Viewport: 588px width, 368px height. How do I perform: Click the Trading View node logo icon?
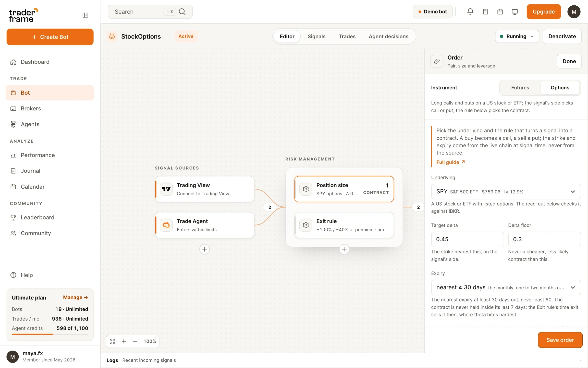point(166,189)
